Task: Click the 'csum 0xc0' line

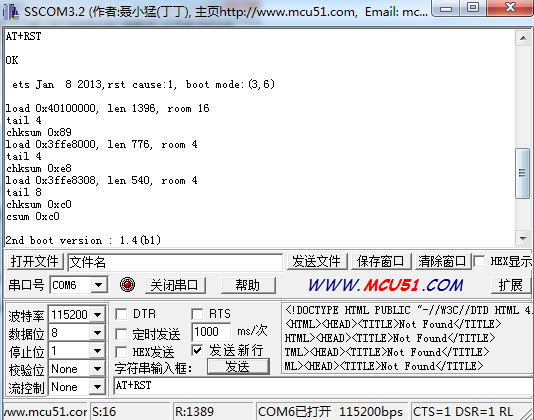Action: coord(33,216)
